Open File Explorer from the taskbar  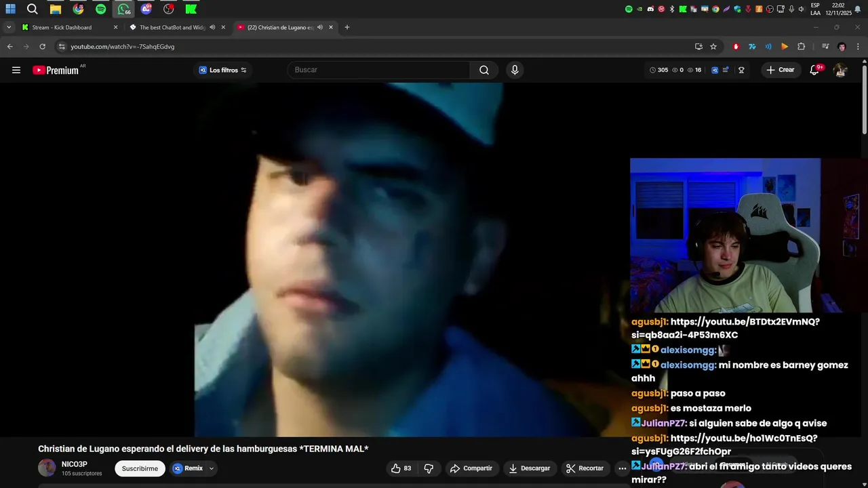(x=56, y=9)
